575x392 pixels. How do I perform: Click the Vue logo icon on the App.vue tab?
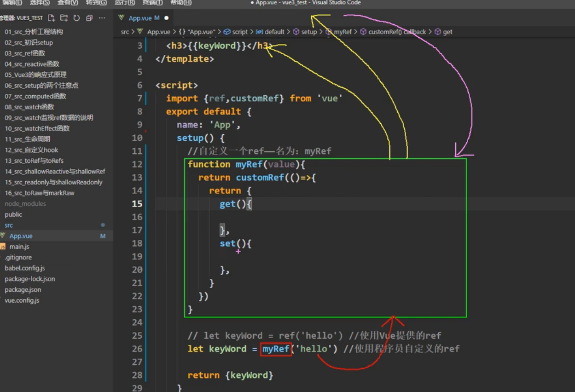pos(122,18)
